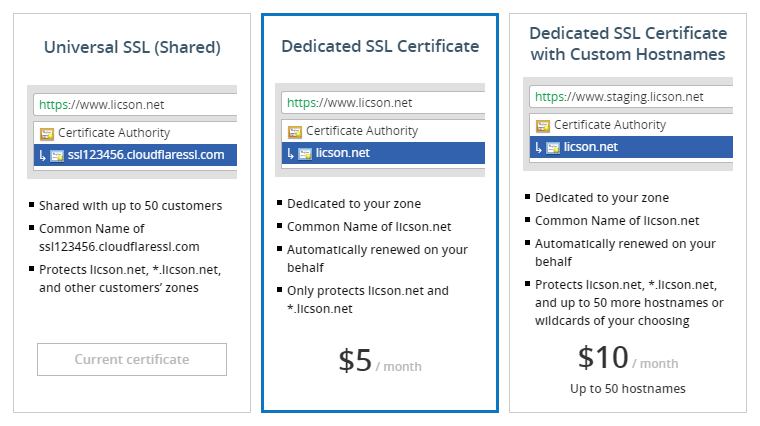
Task: Select the licson.net row in Custom Hostnames card
Action: 631,147
